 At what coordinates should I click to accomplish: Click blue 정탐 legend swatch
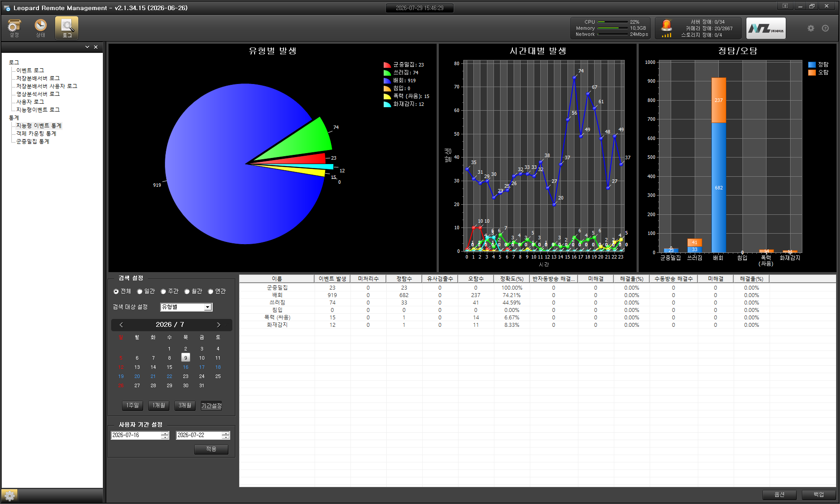[812, 65]
